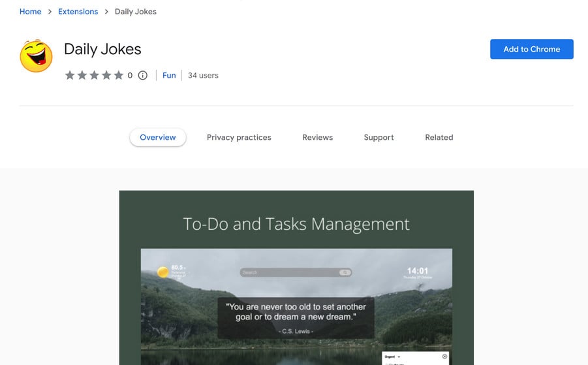The height and width of the screenshot is (365, 588).
Task: Open the Extensions breadcrumb link
Action: coord(78,11)
